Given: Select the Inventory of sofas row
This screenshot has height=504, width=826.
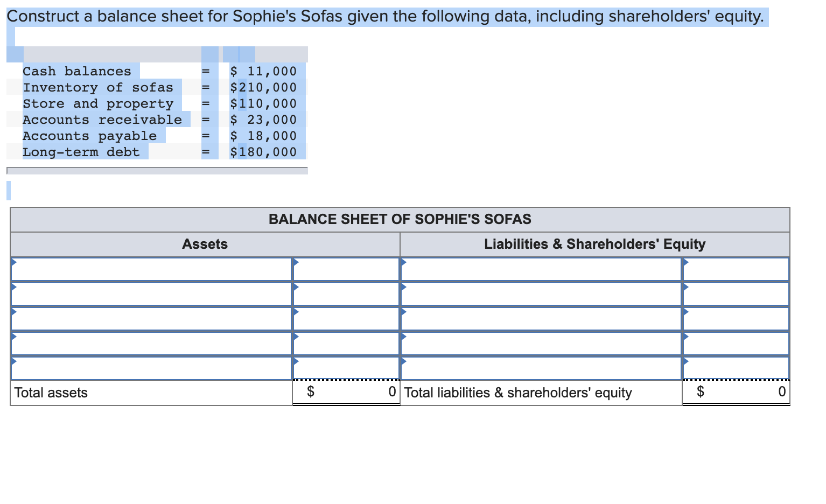Looking at the screenshot, I should click(x=99, y=87).
